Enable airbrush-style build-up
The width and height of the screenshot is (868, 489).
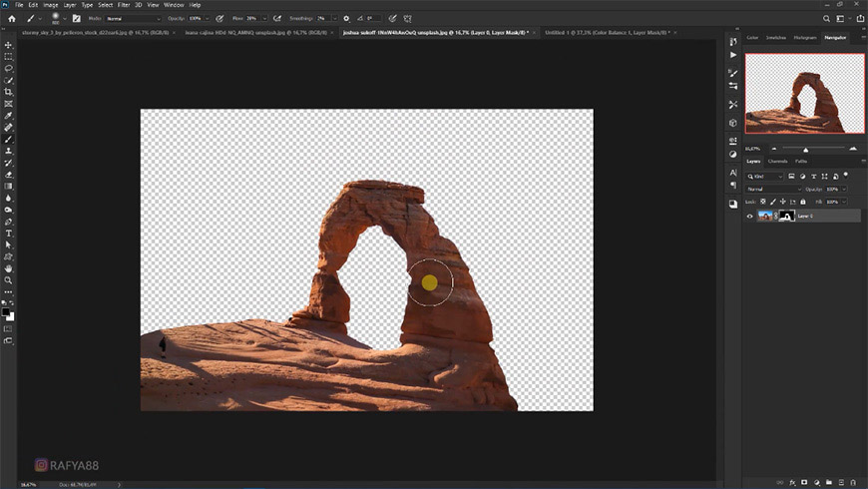point(277,18)
